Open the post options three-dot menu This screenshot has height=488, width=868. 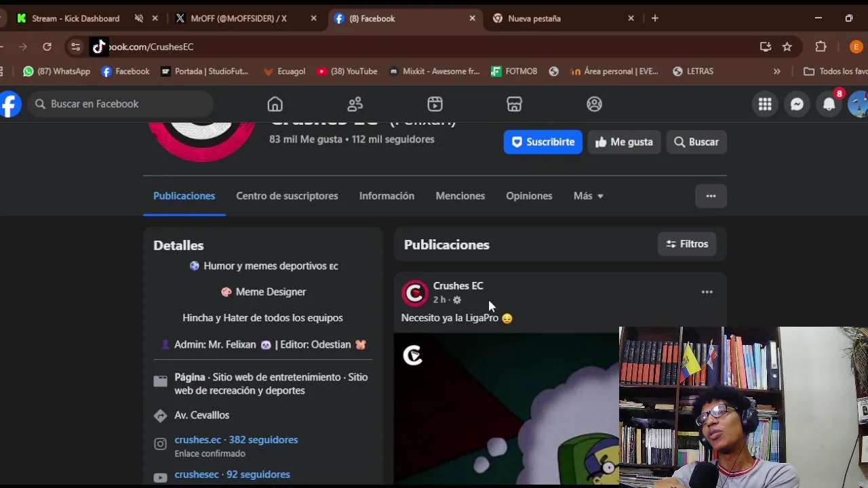click(x=707, y=292)
